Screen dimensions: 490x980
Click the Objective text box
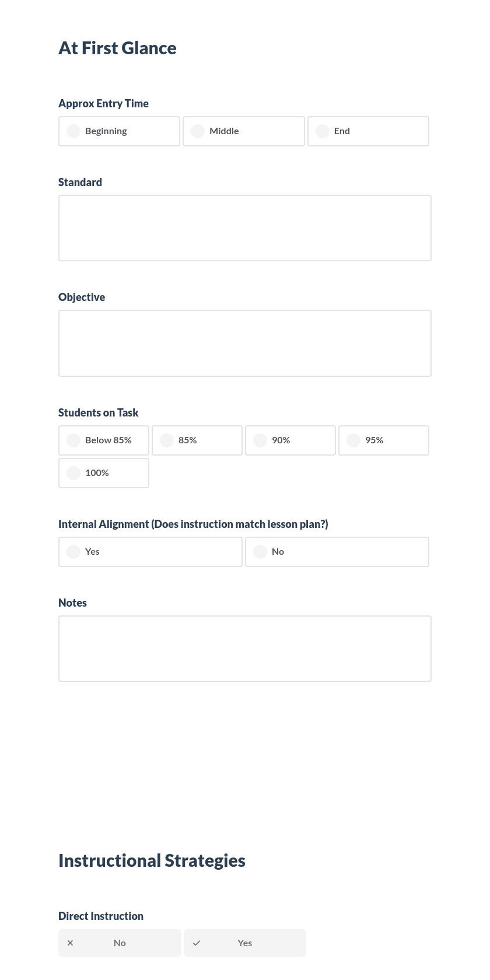pos(245,343)
